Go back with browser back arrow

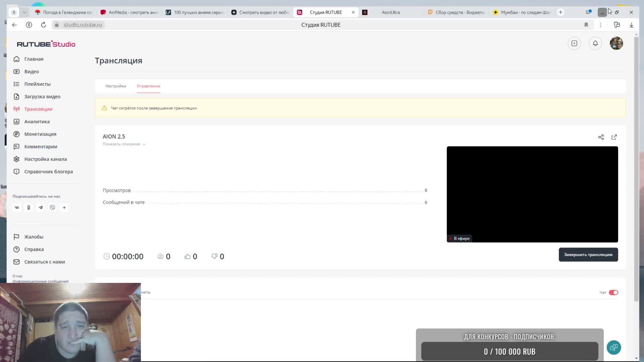[14, 25]
